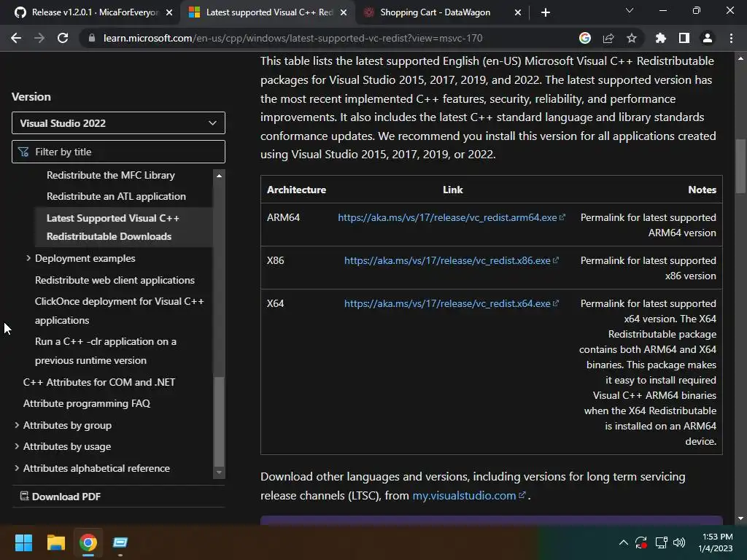Expand the Deployment examples node
Viewport: 747px width, 560px height.
tap(28, 258)
